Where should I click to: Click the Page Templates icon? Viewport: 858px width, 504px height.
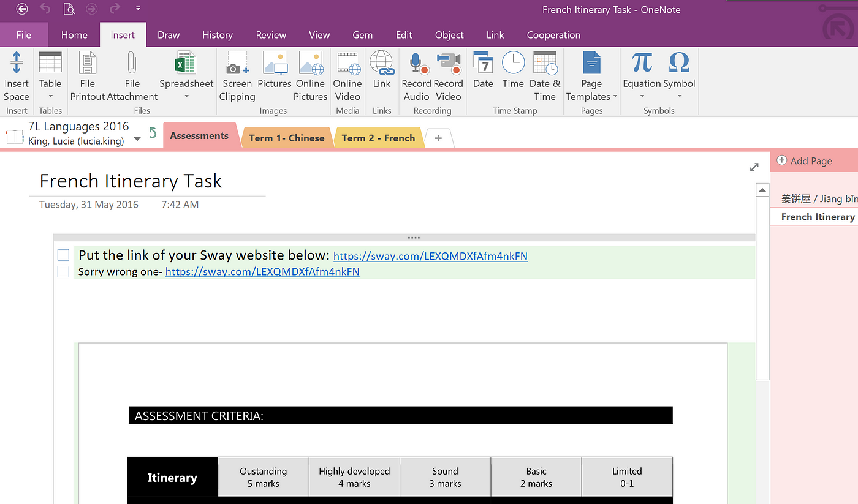point(591,63)
